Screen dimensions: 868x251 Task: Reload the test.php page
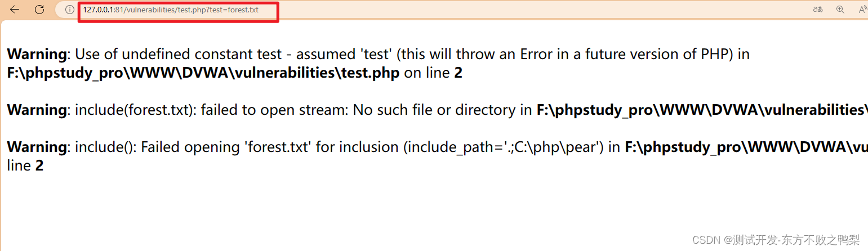coord(39,10)
